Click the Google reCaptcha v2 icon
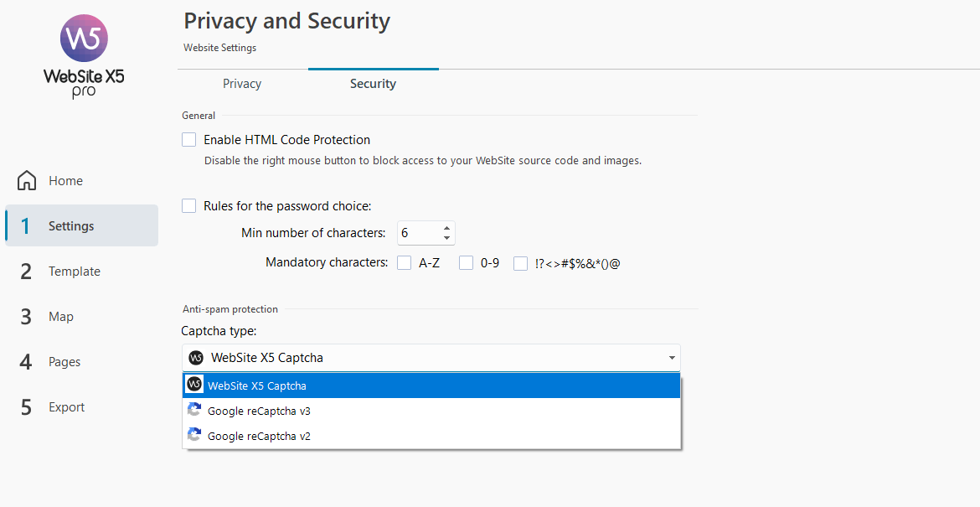This screenshot has height=507, width=980. click(x=194, y=436)
